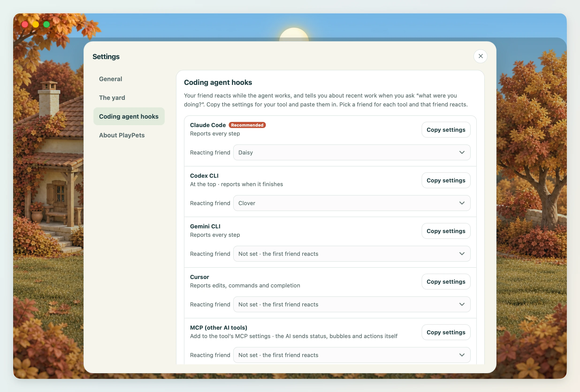Image resolution: width=580 pixels, height=392 pixels.
Task: Click the yellow macOS minimize window button
Action: pos(36,24)
